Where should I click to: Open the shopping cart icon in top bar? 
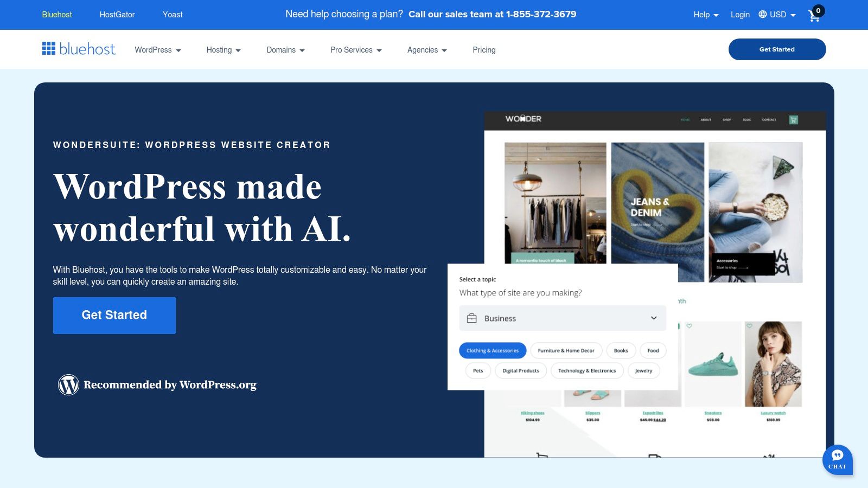(814, 16)
